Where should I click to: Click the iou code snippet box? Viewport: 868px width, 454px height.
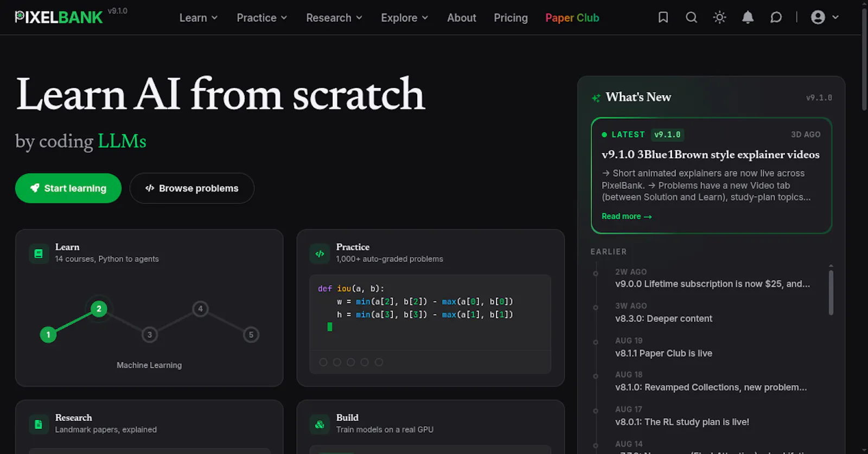(x=430, y=324)
